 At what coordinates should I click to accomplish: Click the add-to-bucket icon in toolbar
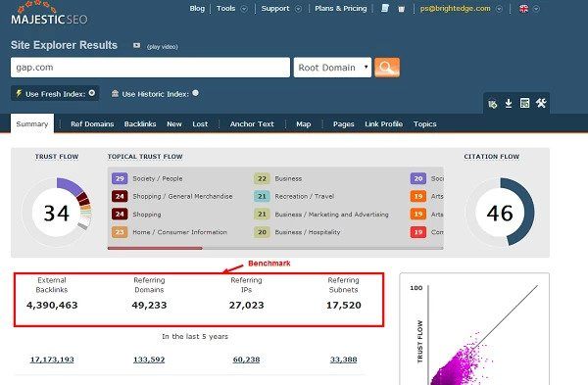click(x=492, y=104)
